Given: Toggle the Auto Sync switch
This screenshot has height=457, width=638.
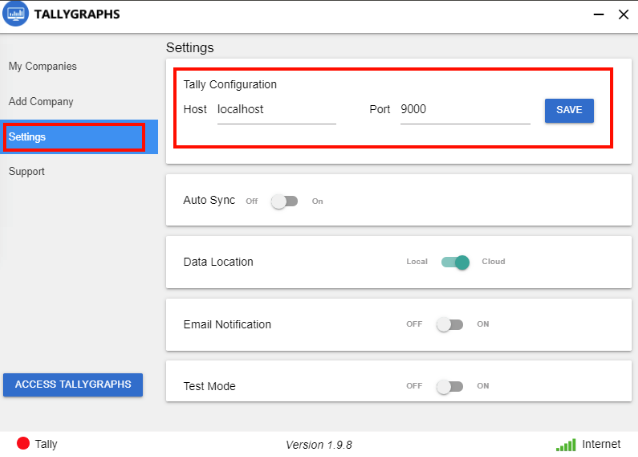Looking at the screenshot, I should pyautogui.click(x=284, y=201).
